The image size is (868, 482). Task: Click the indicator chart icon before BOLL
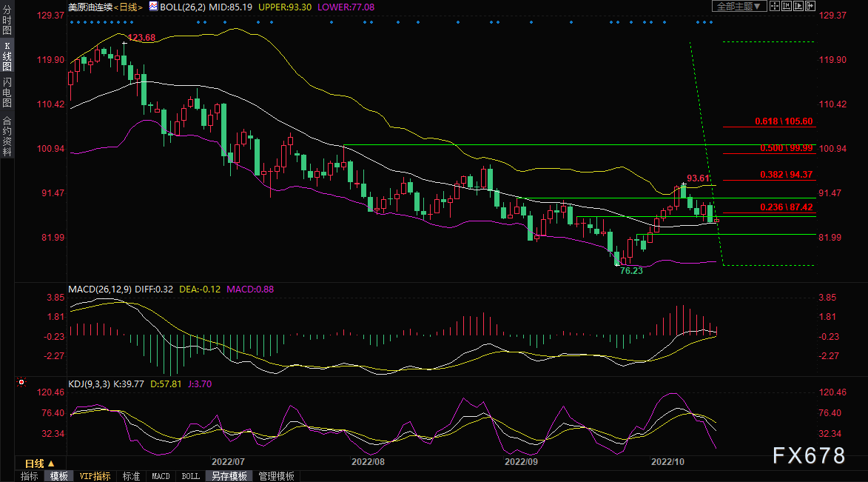point(153,7)
